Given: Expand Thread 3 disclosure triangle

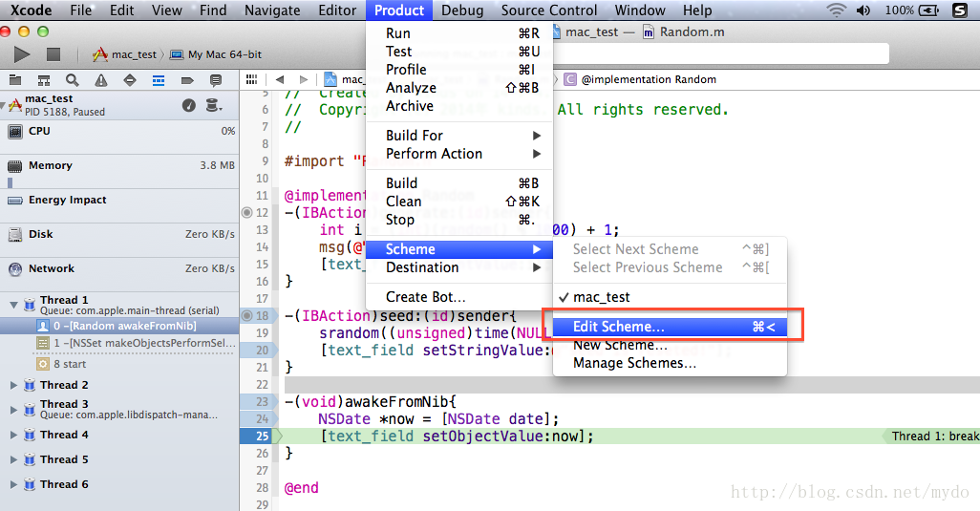Looking at the screenshot, I should click(13, 409).
